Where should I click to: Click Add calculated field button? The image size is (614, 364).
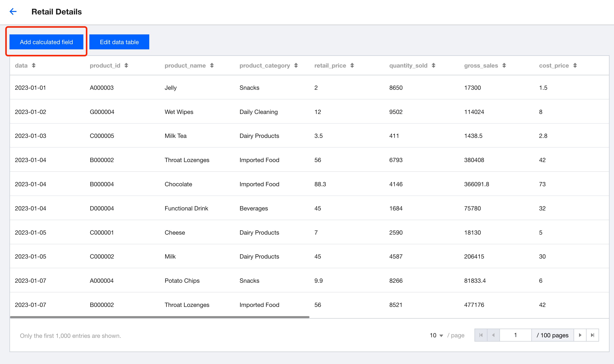click(46, 42)
